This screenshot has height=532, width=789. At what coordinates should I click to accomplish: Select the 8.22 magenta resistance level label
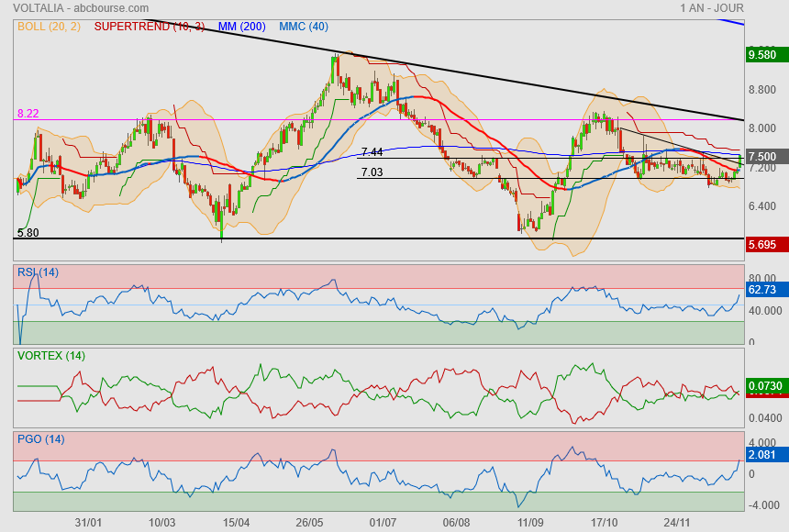(x=28, y=114)
